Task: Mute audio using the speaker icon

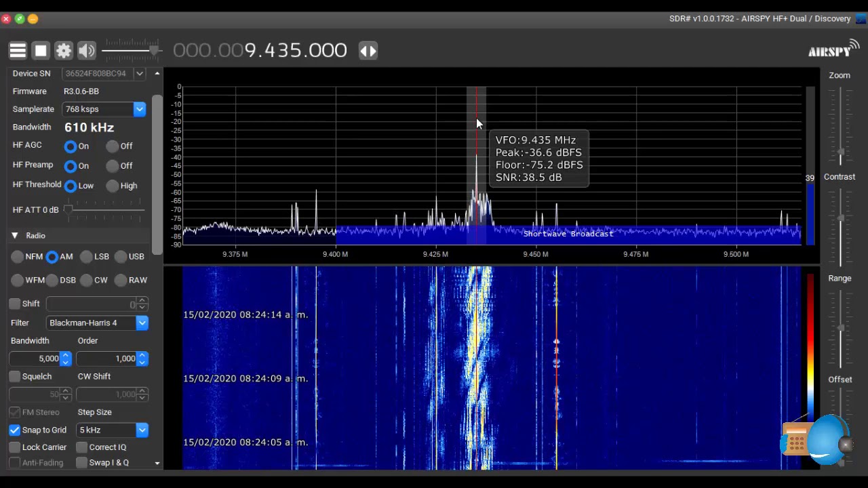Action: (x=87, y=51)
